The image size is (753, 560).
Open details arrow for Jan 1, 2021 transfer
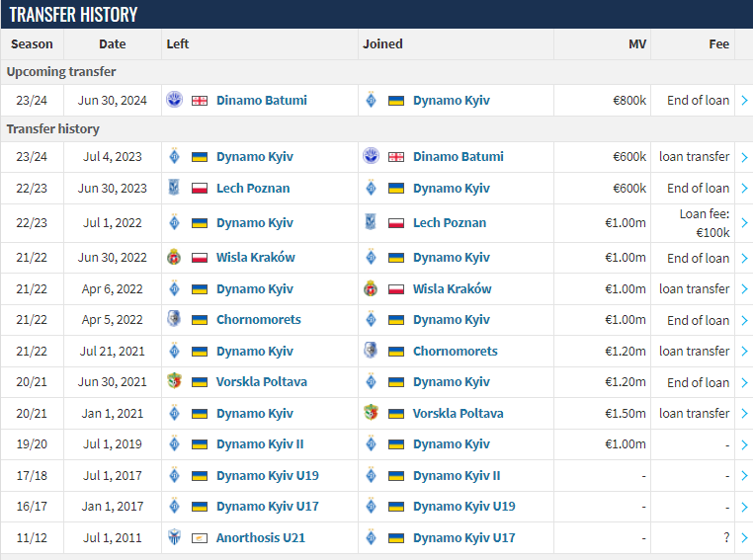tap(744, 413)
